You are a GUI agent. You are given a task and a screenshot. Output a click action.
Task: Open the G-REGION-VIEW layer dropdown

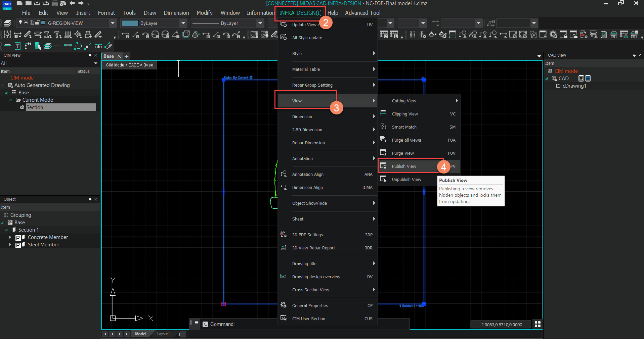coord(113,23)
